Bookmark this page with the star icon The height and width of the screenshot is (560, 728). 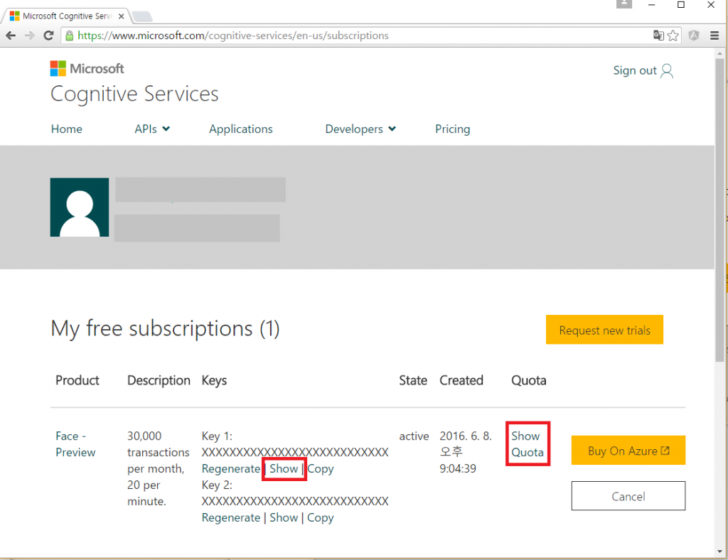[673, 36]
